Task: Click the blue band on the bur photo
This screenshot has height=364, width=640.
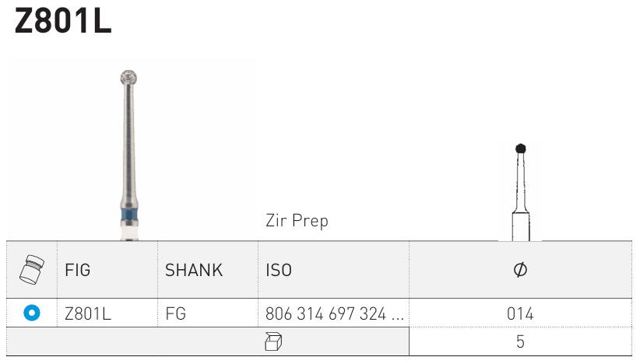Action: click(129, 215)
